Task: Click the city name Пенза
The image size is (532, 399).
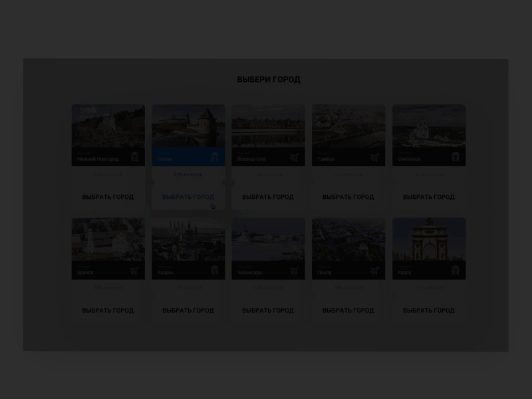Action: (x=325, y=273)
